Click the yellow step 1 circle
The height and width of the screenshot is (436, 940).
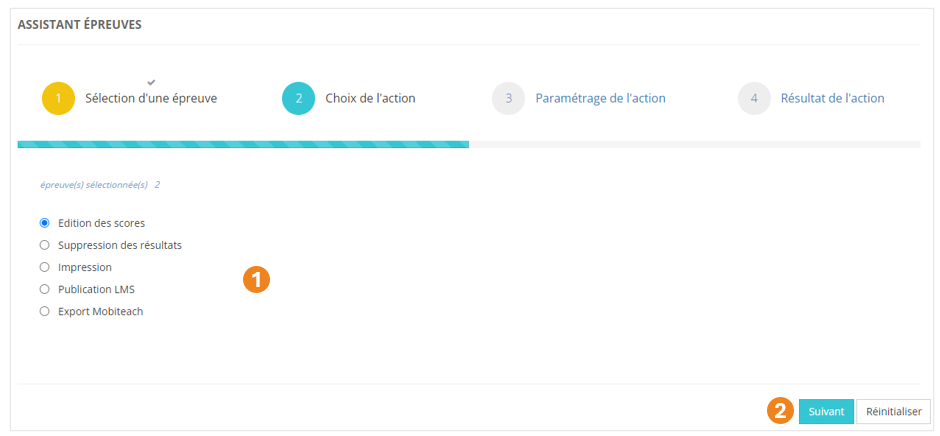(58, 98)
